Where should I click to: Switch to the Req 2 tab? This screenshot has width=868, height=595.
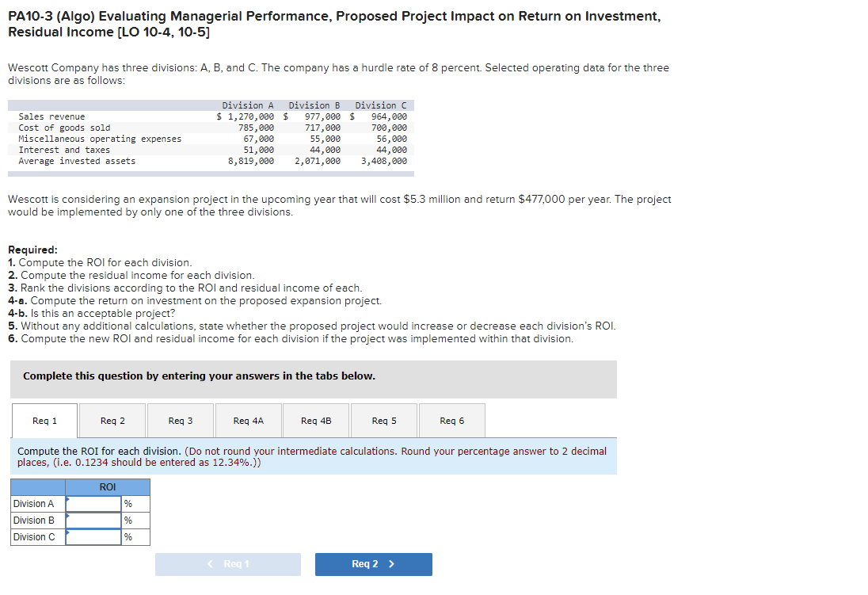click(x=112, y=421)
